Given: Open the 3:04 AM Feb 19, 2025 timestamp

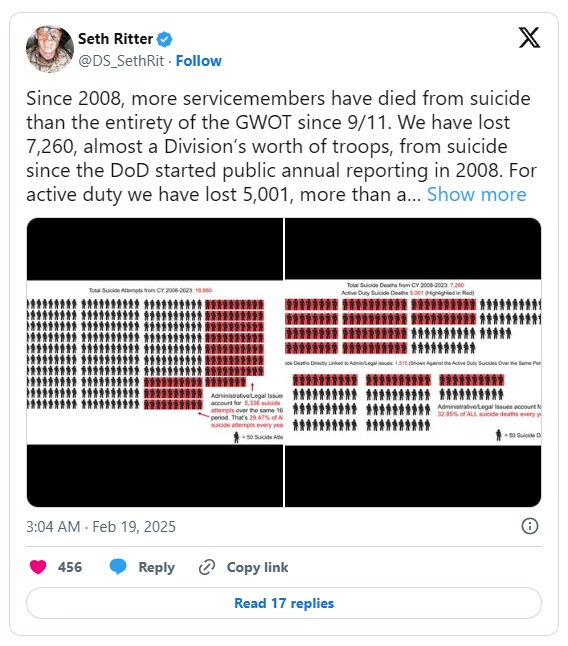Looking at the screenshot, I should (101, 527).
